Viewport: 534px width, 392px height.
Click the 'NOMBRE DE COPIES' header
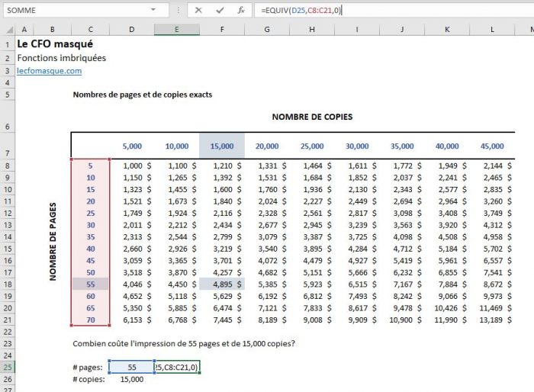click(x=312, y=117)
